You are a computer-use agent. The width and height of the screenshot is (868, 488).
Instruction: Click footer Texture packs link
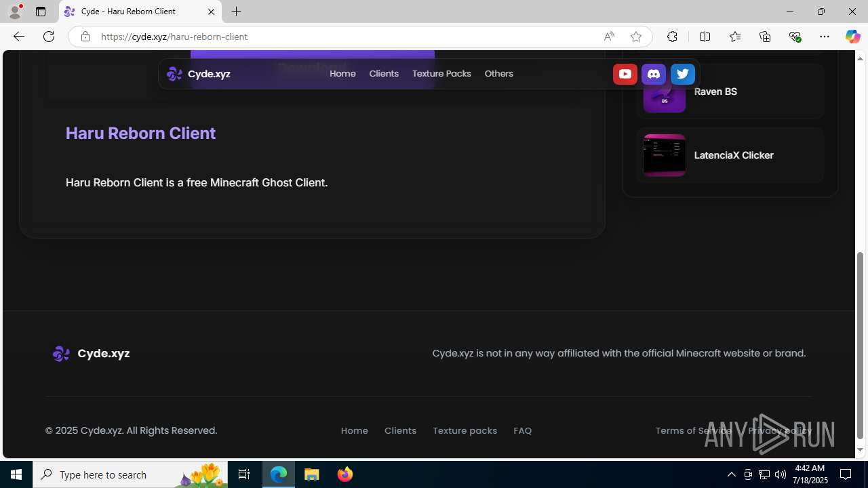465,430
